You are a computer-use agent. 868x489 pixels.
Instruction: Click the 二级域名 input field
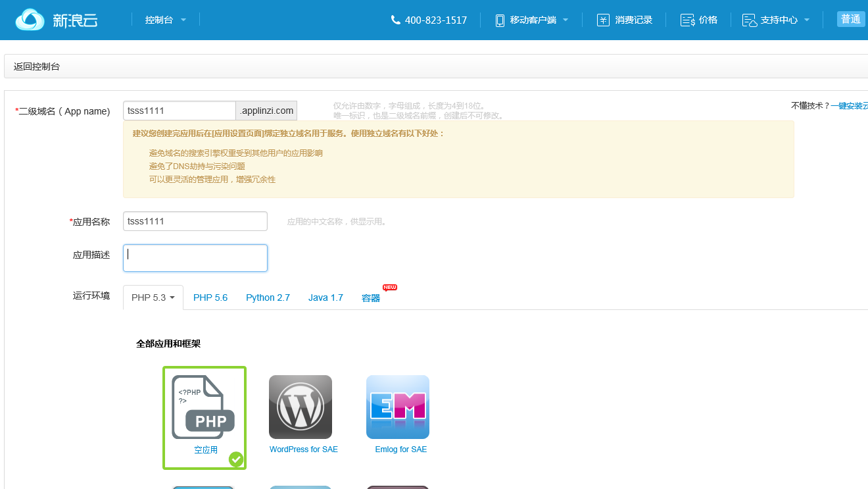(x=180, y=111)
